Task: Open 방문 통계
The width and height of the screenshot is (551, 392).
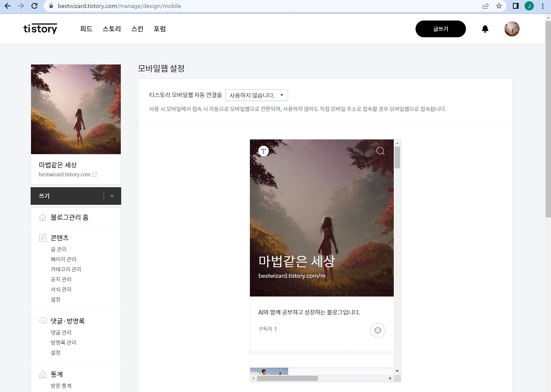Action: (61, 386)
